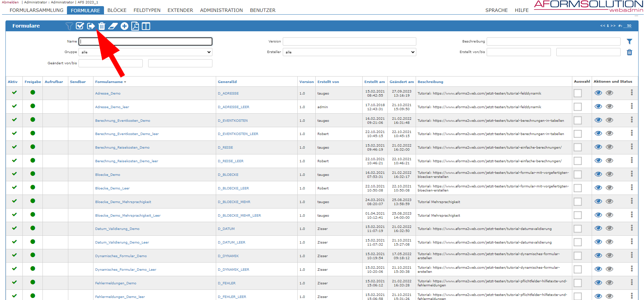Open three-dot actions menu for Adresse_Demo_leer
Image resolution: width=644 pixels, height=300 pixels.
[631, 106]
